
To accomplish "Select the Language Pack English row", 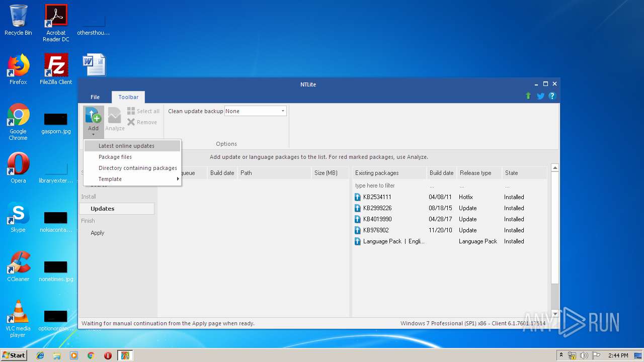I will click(x=449, y=241).
